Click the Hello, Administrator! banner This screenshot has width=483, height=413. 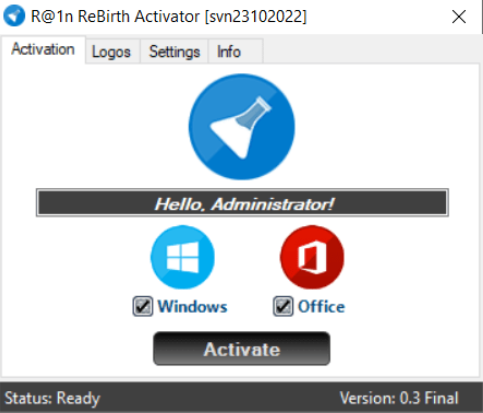242,203
